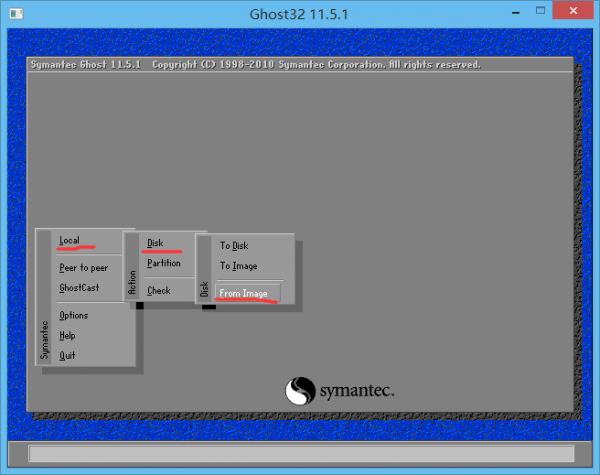Click the Symantec Ghost copyright header text
Screen dimensions: 600x475
(256, 64)
